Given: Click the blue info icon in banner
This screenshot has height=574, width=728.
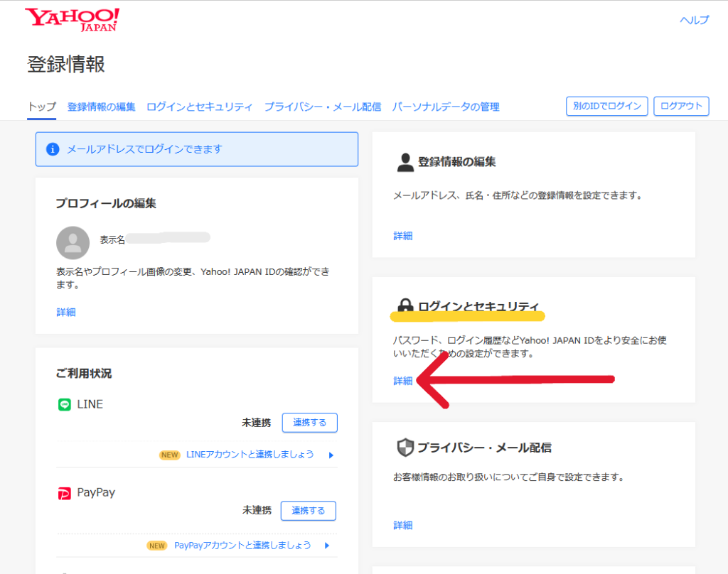Looking at the screenshot, I should coord(52,149).
